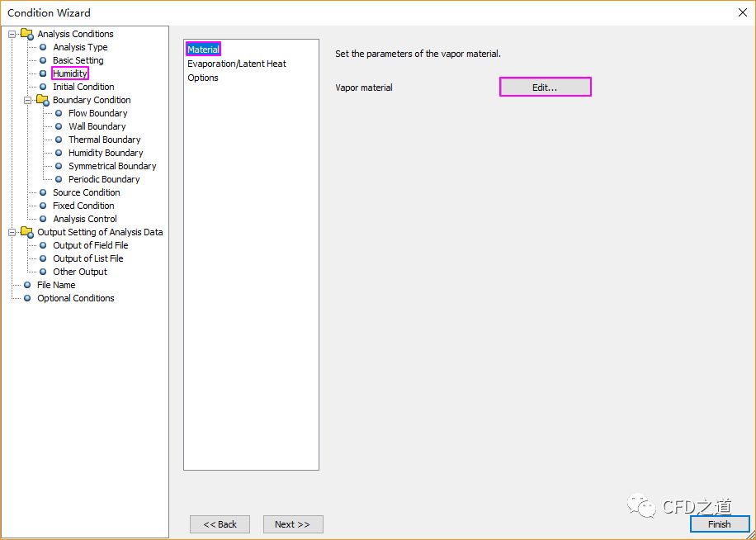Open Output of Field File
756x540 pixels.
[91, 245]
